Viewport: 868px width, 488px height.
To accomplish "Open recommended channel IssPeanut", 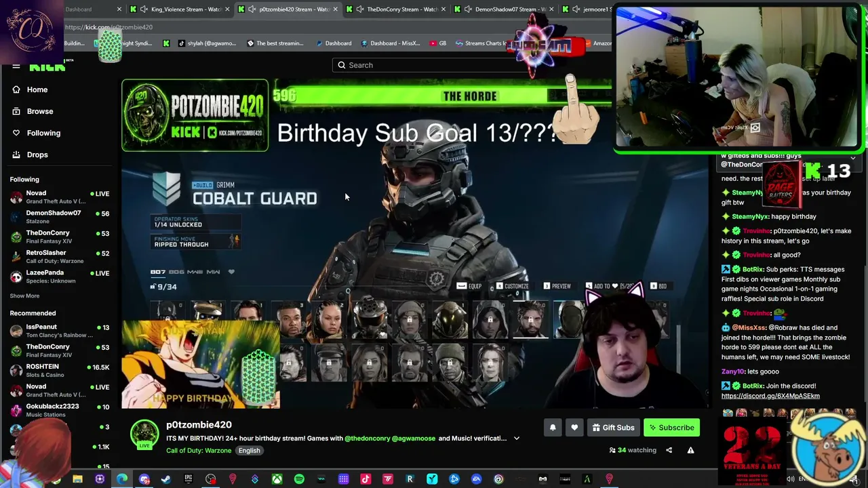I will coord(59,331).
